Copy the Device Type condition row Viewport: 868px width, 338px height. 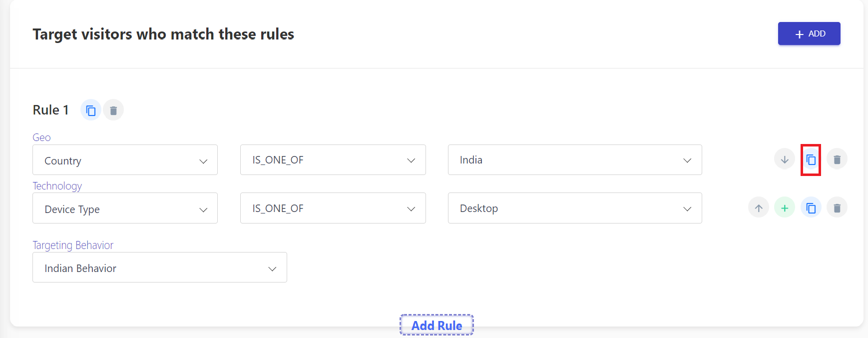tap(811, 207)
